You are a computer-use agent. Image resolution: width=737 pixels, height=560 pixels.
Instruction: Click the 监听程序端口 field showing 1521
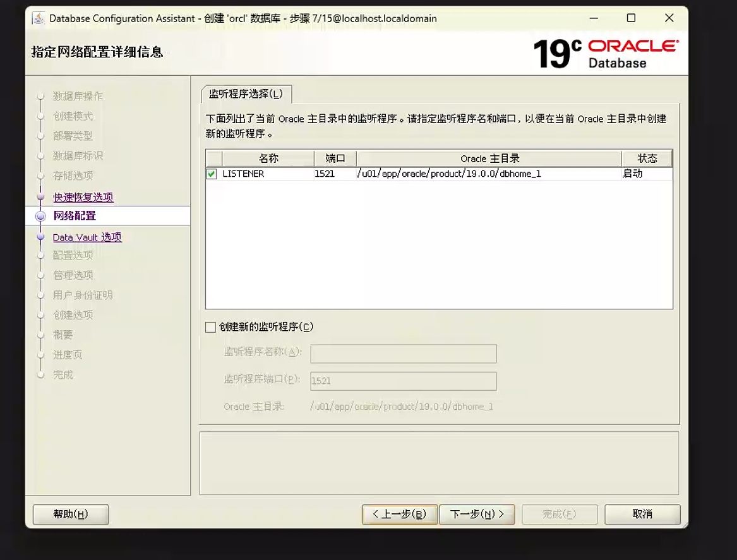click(404, 381)
